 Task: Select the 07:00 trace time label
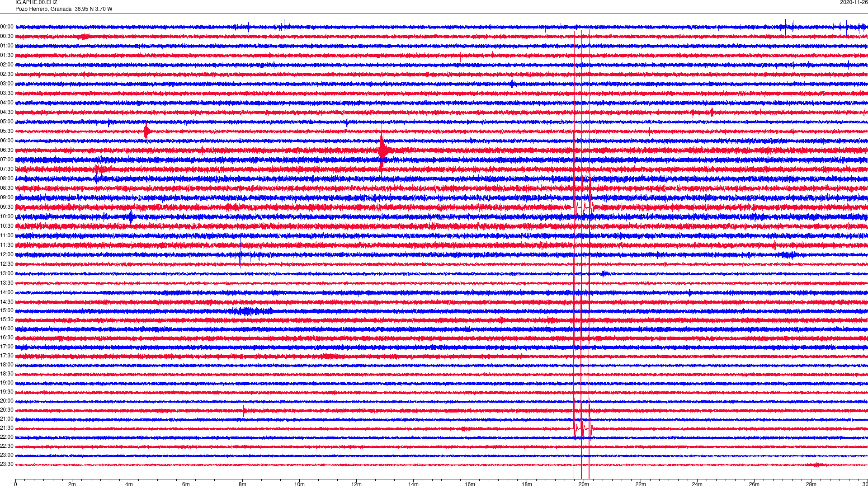7,160
